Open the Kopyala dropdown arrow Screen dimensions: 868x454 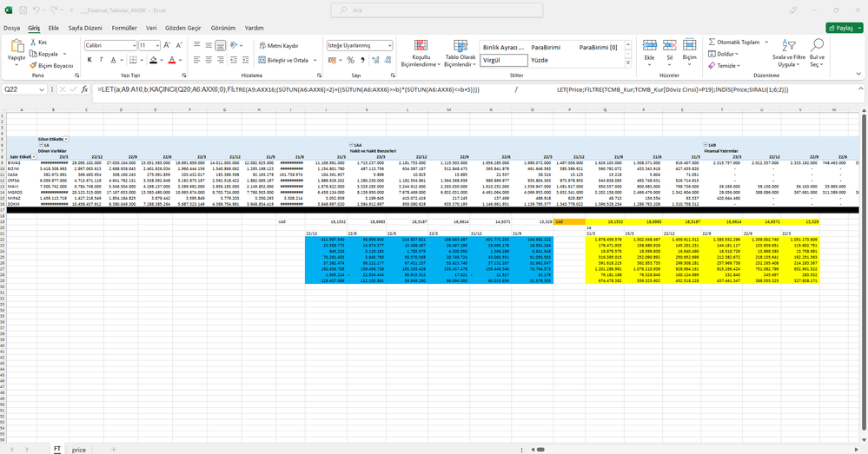click(65, 54)
